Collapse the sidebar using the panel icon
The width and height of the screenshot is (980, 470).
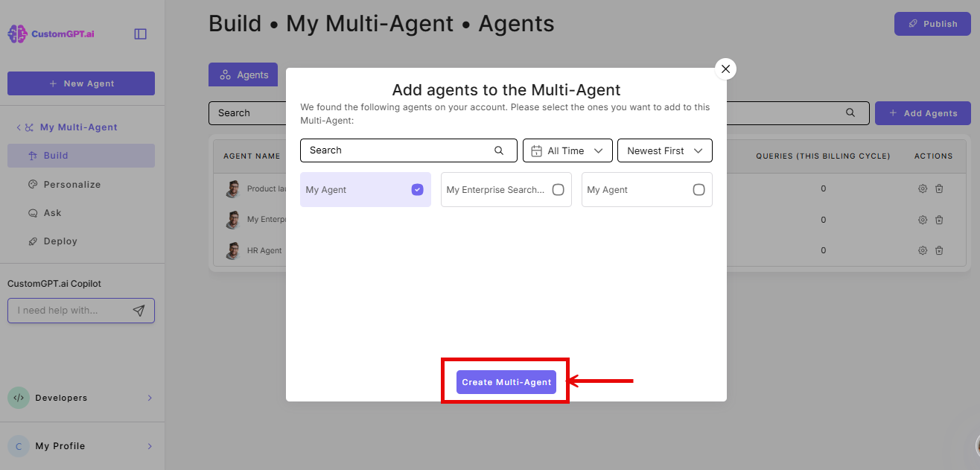coord(140,33)
